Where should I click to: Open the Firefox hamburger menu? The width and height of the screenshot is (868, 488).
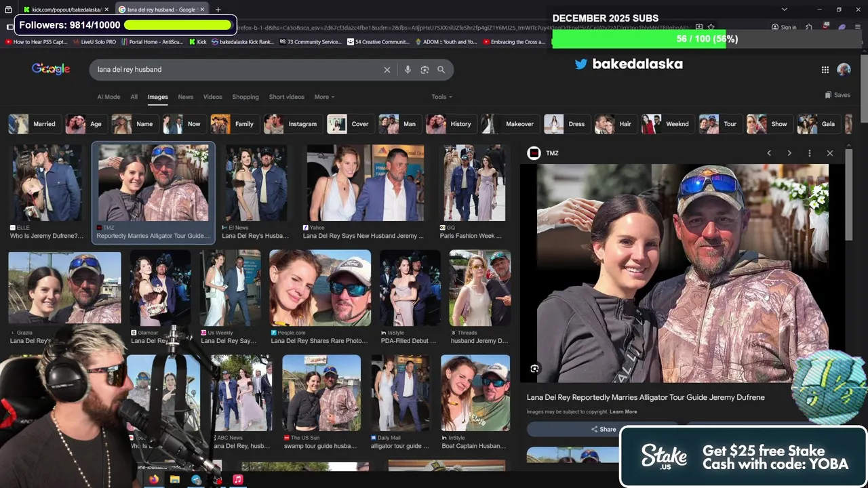tap(858, 27)
